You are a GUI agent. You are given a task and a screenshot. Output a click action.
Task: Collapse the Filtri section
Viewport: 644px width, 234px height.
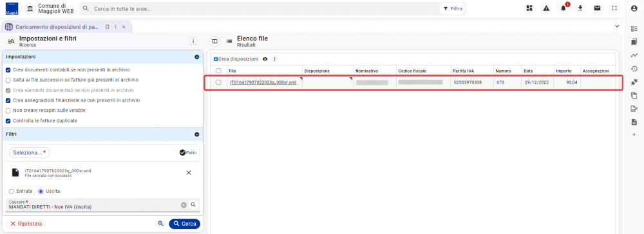196,134
